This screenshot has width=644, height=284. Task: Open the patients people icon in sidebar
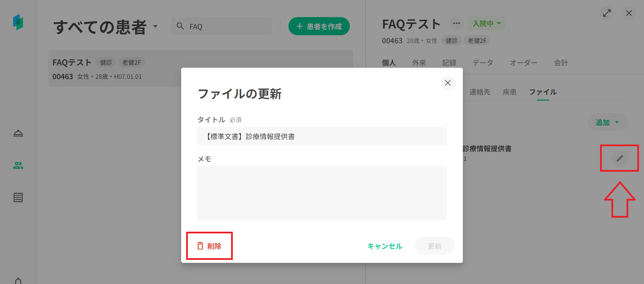click(x=18, y=165)
